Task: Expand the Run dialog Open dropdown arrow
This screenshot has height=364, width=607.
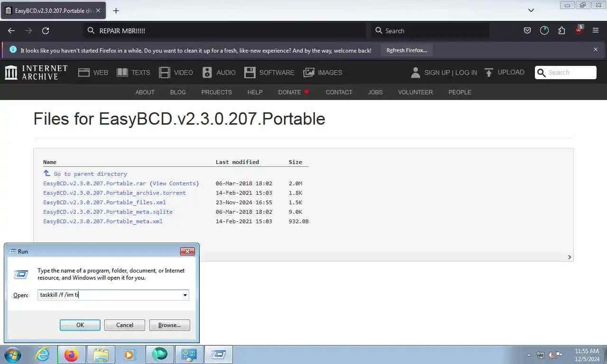Action: point(185,295)
